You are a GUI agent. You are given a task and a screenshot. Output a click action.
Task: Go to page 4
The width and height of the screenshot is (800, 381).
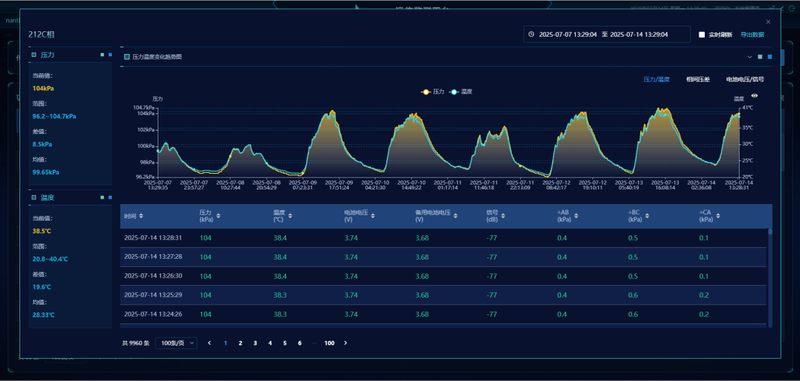(270, 343)
